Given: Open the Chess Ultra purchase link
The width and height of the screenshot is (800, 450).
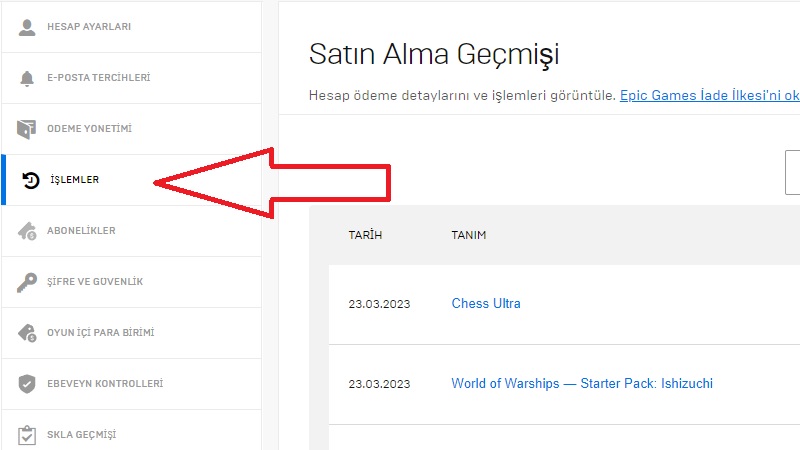Looking at the screenshot, I should (486, 304).
